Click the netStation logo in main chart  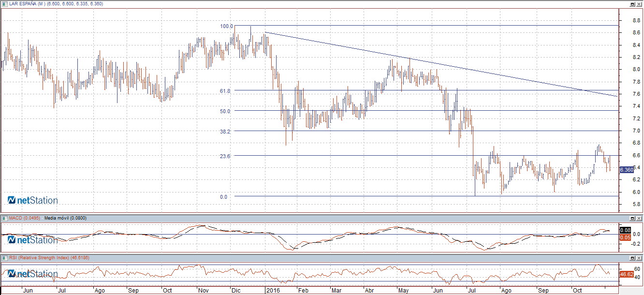tap(33, 200)
